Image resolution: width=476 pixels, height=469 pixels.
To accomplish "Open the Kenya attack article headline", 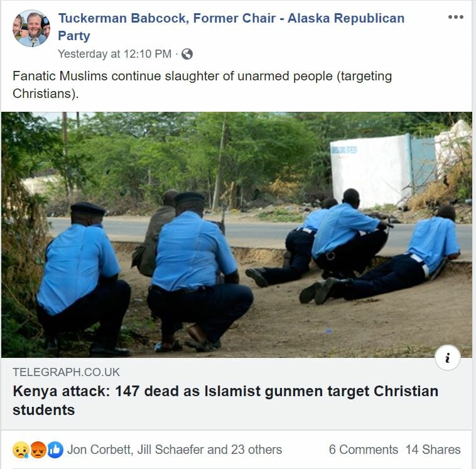I will (225, 400).
